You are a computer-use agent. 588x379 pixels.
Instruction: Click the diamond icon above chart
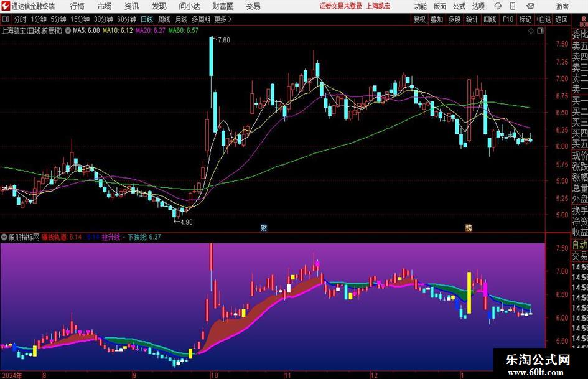(531, 31)
